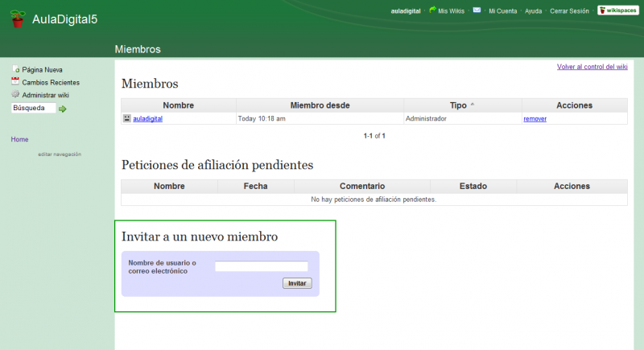Click the auladigital user avatar icon

point(127,118)
